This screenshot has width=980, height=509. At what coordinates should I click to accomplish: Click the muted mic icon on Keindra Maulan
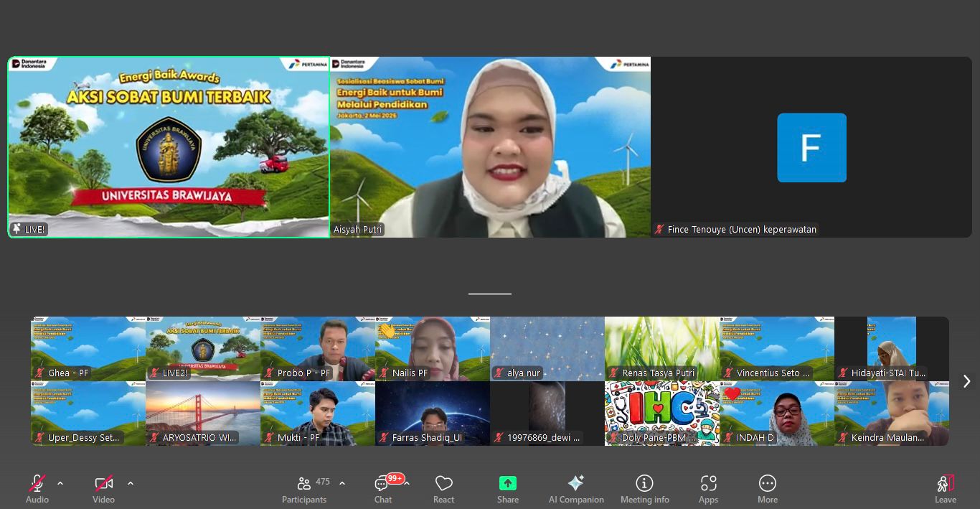pos(844,438)
